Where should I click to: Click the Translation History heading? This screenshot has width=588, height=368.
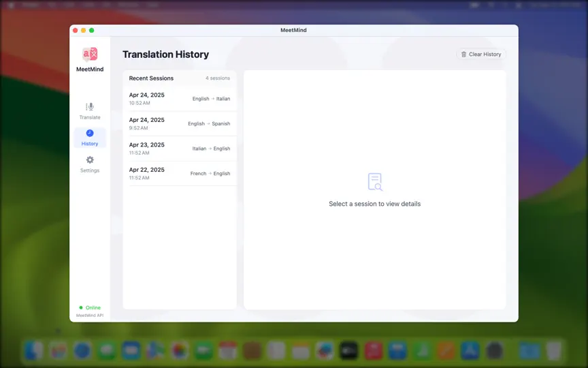coord(166,55)
